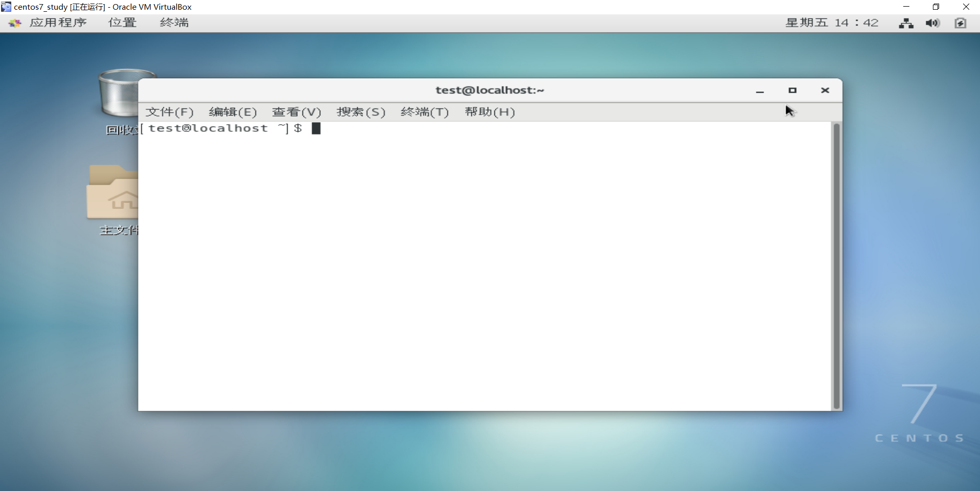Close the terminal window
The height and width of the screenshot is (491, 980).
(825, 91)
